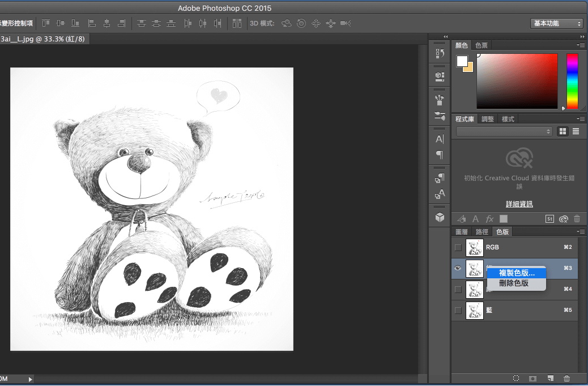Open the Channels panel flyout menu
588x386 pixels.
pyautogui.click(x=581, y=232)
